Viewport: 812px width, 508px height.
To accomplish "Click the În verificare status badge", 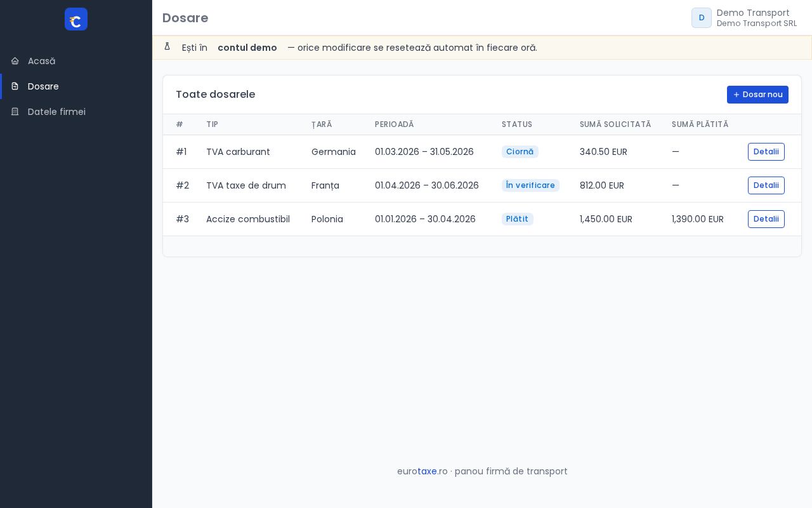I will [x=530, y=185].
